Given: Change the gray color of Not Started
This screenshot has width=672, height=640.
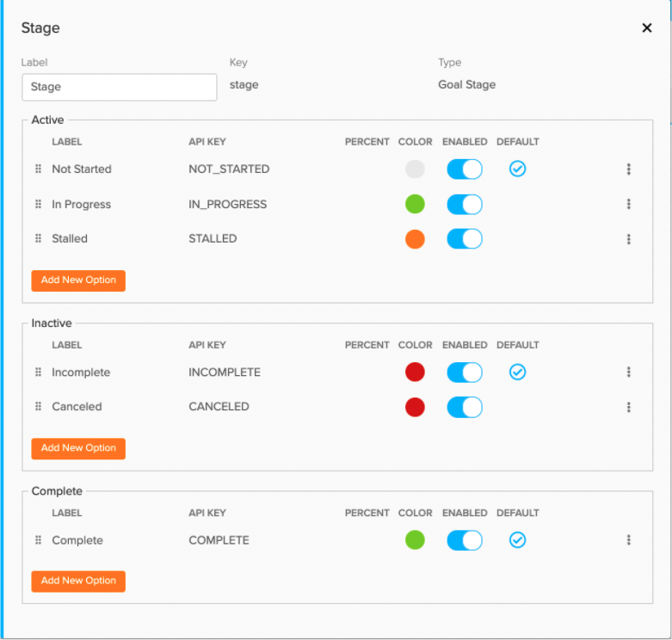Looking at the screenshot, I should coord(415,169).
